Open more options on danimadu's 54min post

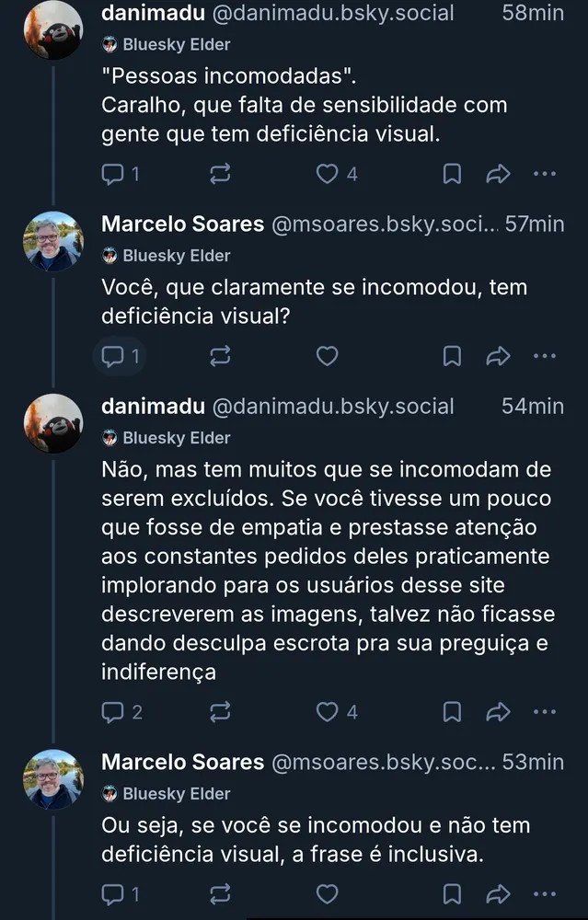[545, 711]
